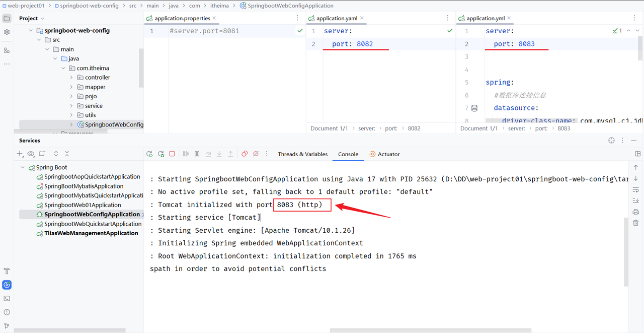
Task: Click Step Out debugger icon
Action: (230, 154)
